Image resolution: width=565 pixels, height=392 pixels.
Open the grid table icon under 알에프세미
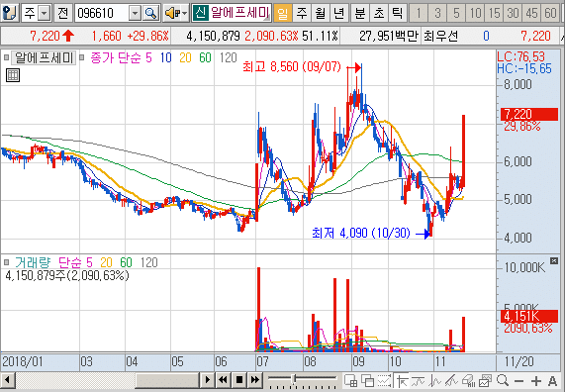[13, 75]
